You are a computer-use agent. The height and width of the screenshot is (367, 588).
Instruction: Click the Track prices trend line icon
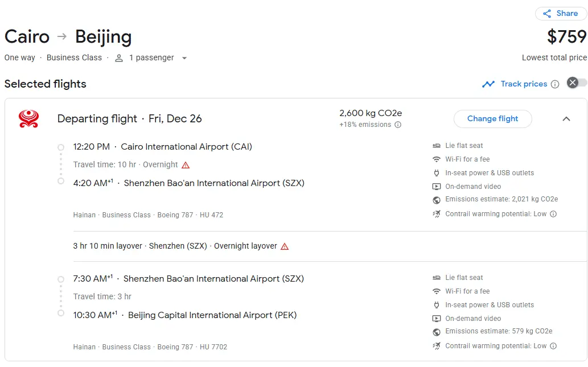488,84
